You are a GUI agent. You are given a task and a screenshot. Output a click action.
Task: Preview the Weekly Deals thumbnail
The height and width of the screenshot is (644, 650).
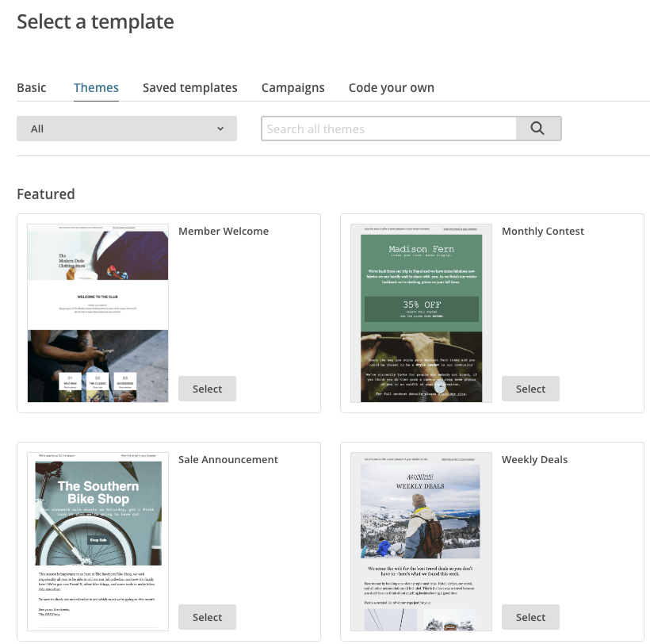click(x=421, y=542)
